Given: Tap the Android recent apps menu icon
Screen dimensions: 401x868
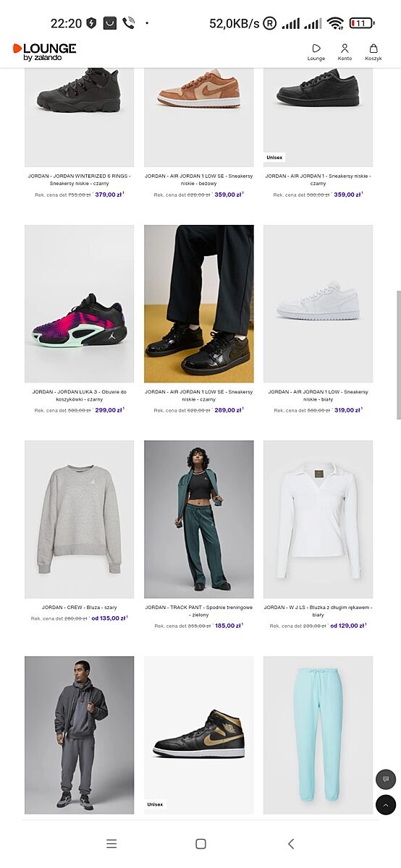Looking at the screenshot, I should tap(111, 843).
